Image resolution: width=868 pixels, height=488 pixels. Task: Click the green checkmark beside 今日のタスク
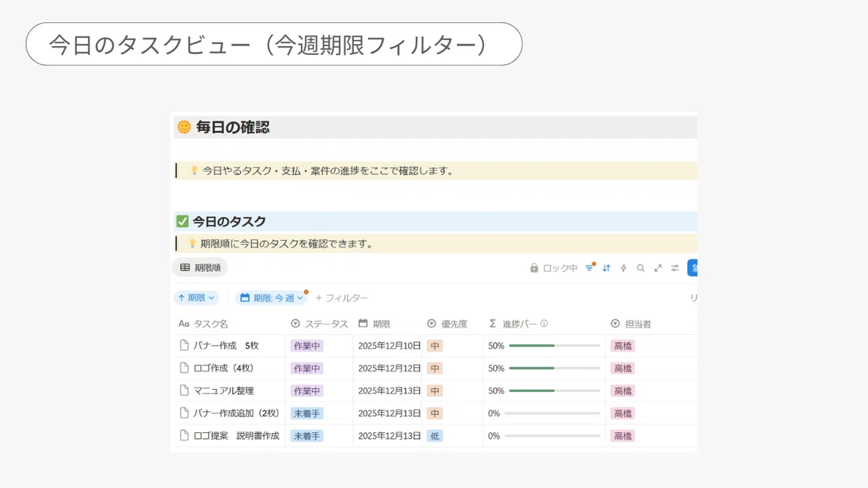click(182, 221)
